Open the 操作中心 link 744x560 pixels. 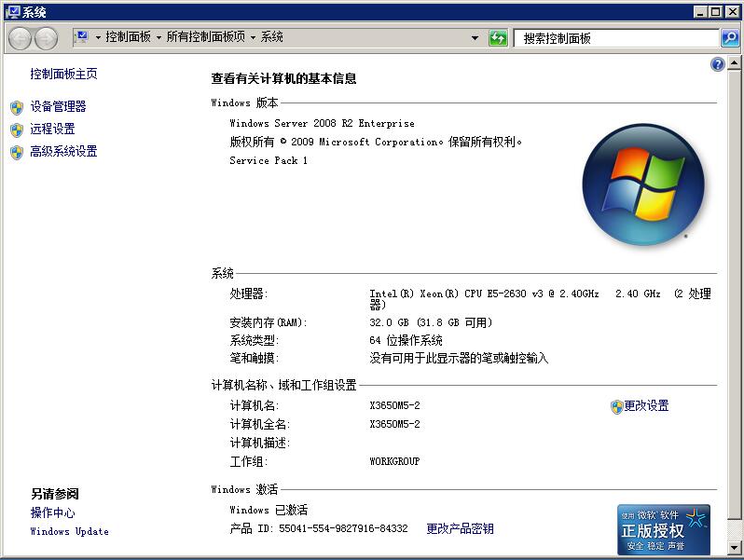pyautogui.click(x=52, y=513)
